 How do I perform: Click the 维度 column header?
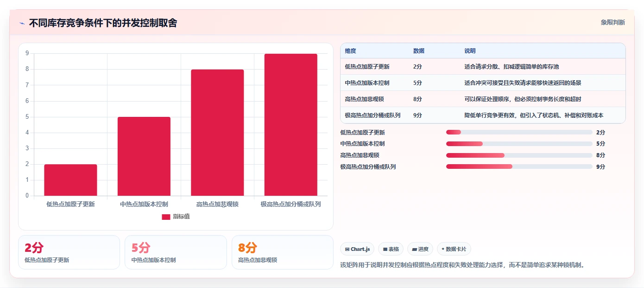[x=351, y=51]
